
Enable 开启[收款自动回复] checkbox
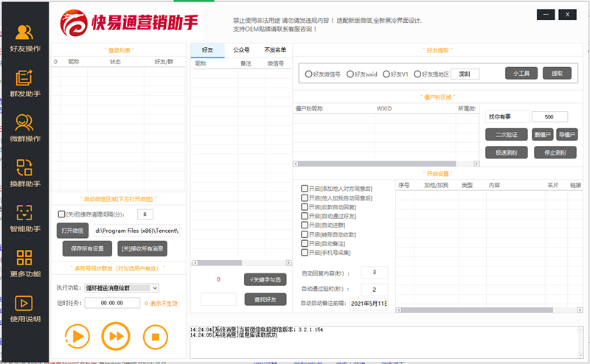305,207
